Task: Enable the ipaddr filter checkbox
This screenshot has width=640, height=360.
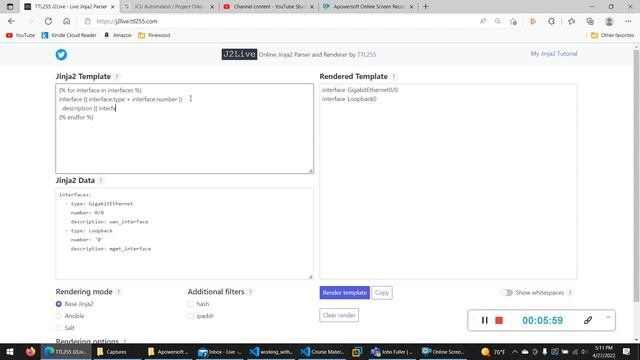Action: point(191,316)
